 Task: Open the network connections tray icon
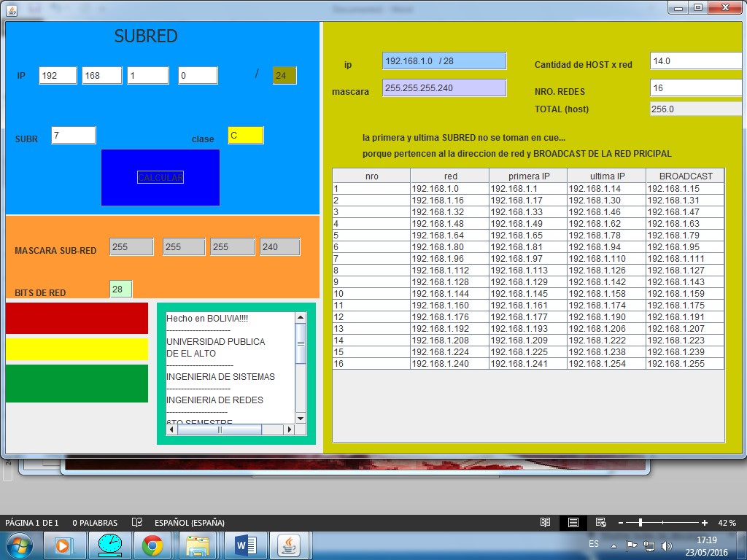pos(649,545)
